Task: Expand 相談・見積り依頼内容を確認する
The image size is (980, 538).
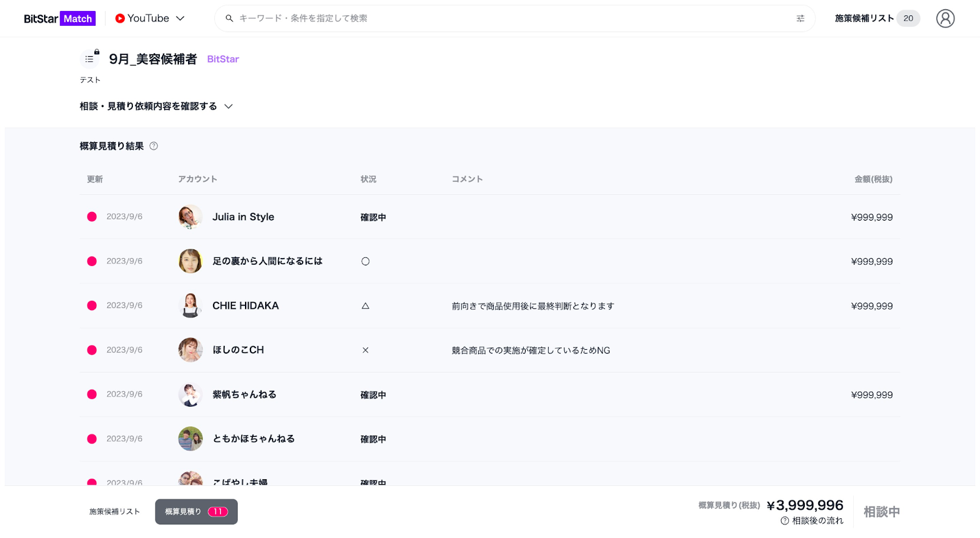Action: click(x=156, y=106)
